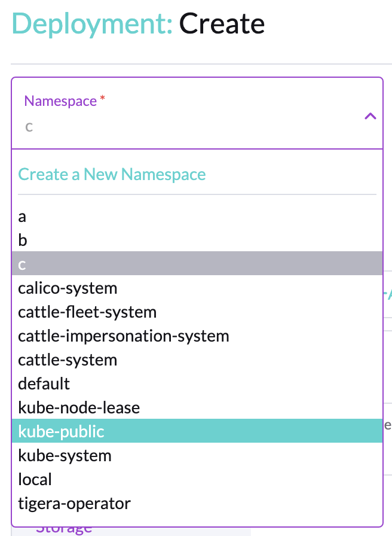The height and width of the screenshot is (536, 392).
Task: Select the kube-node-lease namespace
Action: (x=79, y=407)
